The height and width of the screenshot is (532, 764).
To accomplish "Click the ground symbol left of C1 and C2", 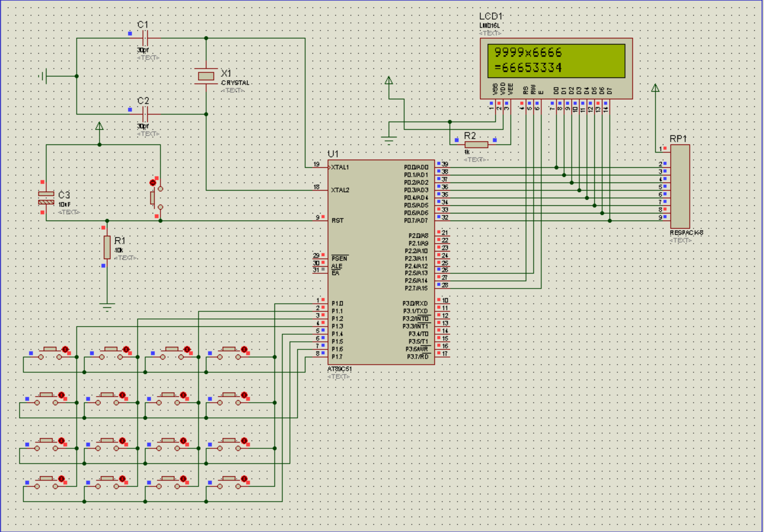I will point(43,76).
